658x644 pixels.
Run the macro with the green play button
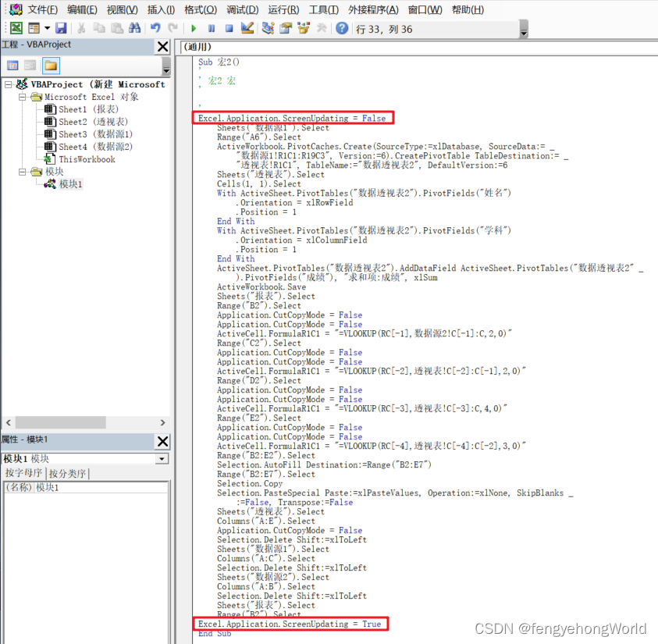coord(194,28)
